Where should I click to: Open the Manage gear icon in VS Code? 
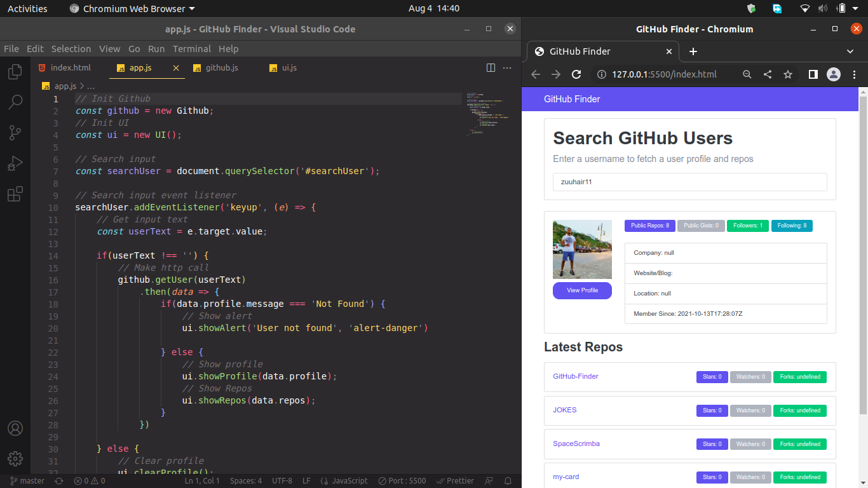click(x=15, y=458)
